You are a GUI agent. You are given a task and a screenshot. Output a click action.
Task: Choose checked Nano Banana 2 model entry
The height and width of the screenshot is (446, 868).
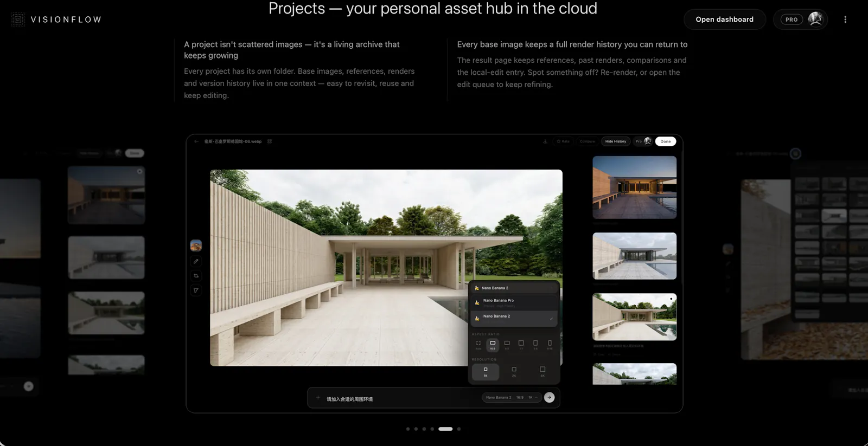click(514, 318)
